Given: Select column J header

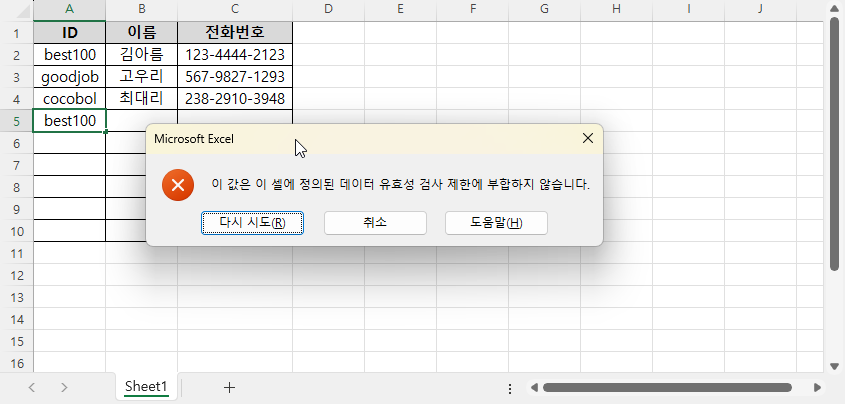Looking at the screenshot, I should click(x=760, y=9).
